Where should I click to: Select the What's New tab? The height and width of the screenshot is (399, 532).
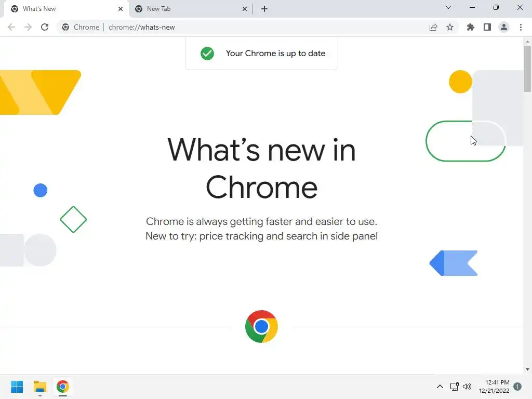pos(66,9)
